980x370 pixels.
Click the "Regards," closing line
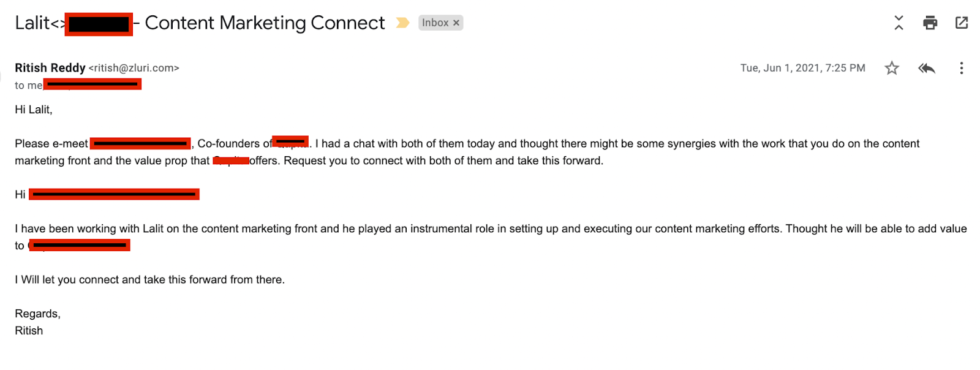tap(37, 314)
